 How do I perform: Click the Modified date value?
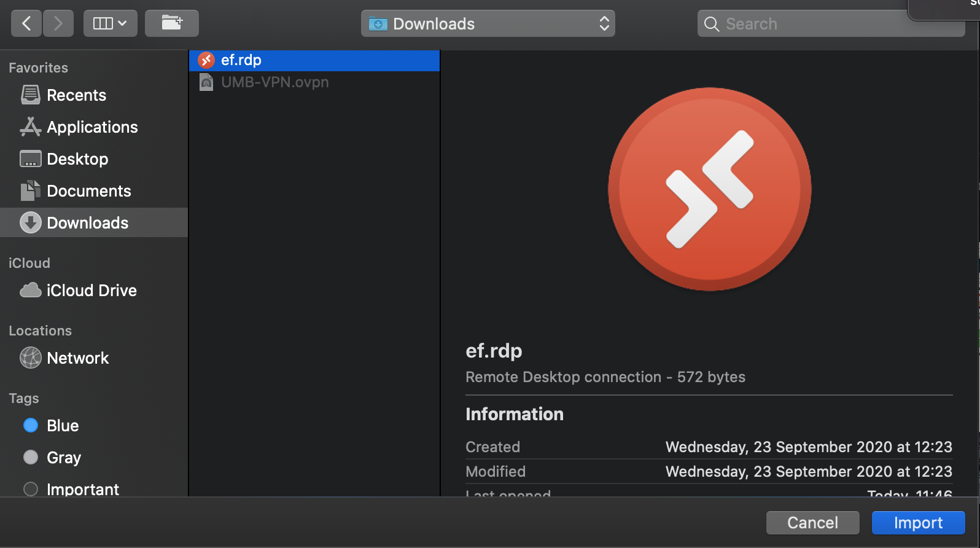tap(809, 471)
